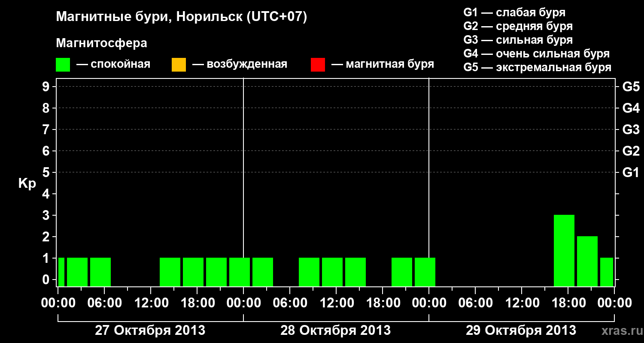Screen dimensions: 644x343
Task: Click the right-axis storm label 'G4'
Action: coord(631,108)
